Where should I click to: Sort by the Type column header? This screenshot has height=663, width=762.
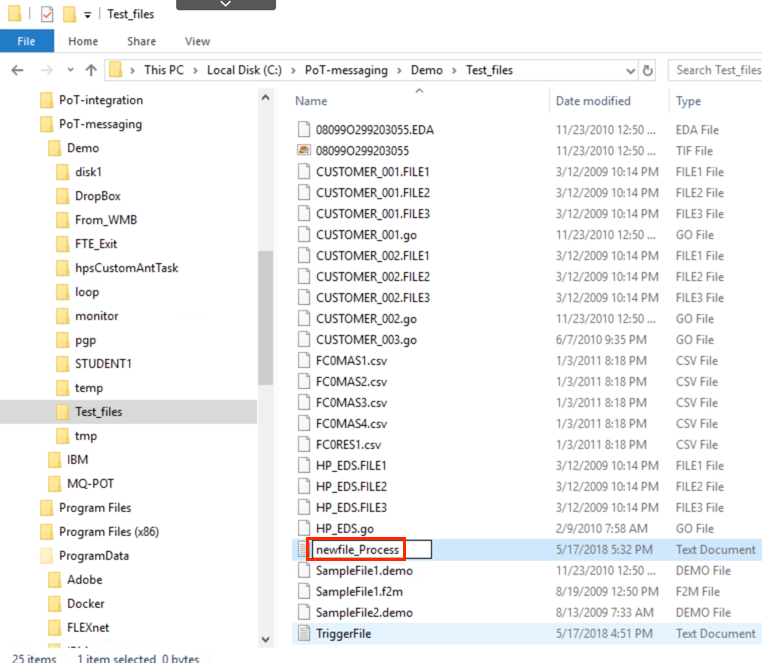(688, 101)
